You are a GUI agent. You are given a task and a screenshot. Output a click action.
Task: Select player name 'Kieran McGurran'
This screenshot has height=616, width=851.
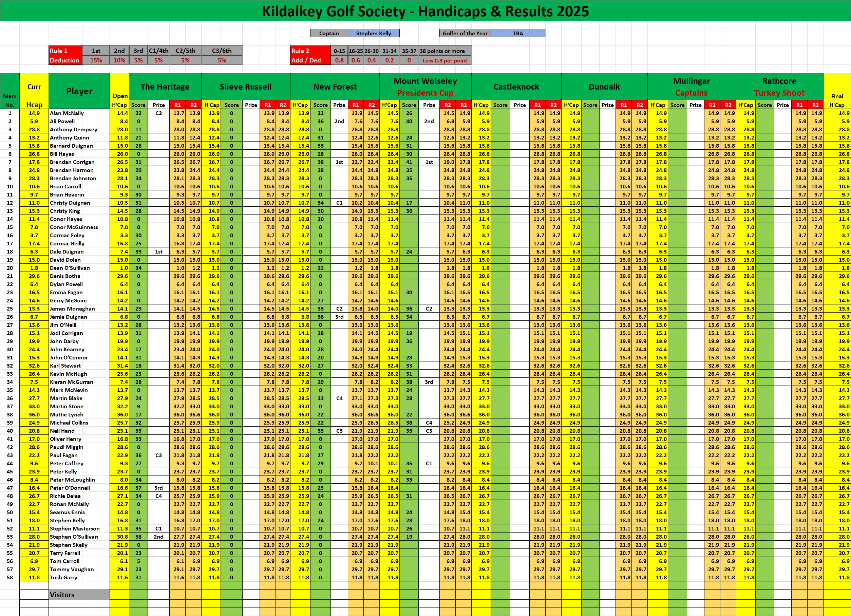[x=72, y=382]
